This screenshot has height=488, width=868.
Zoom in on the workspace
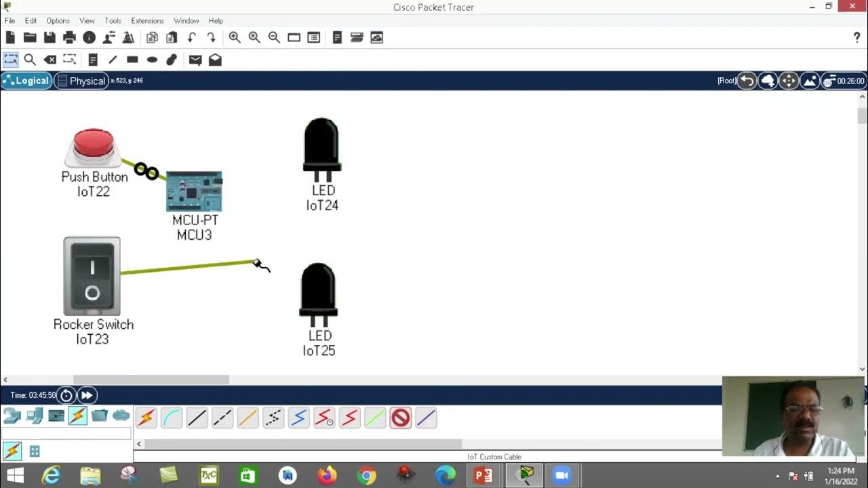[235, 38]
